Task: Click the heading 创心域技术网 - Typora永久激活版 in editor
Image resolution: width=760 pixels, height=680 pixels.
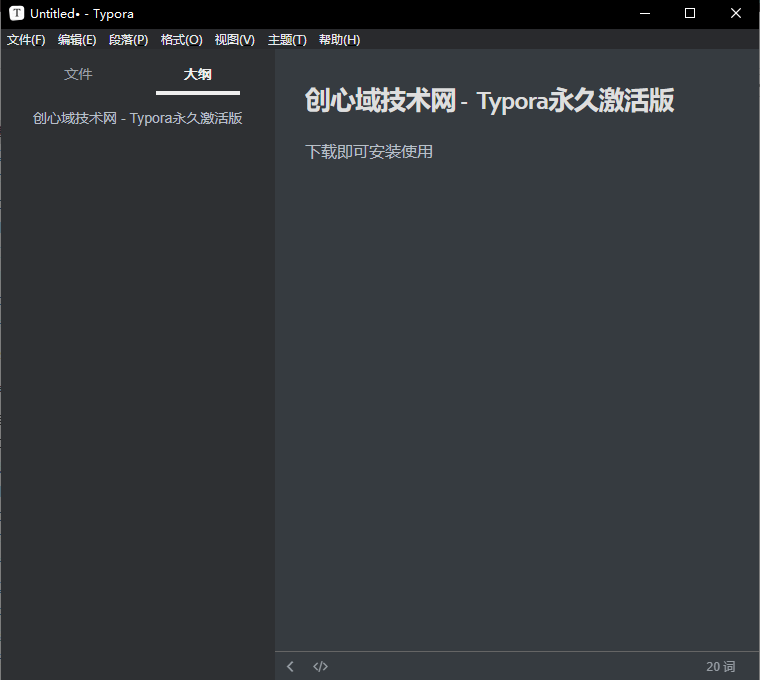Action: [490, 101]
